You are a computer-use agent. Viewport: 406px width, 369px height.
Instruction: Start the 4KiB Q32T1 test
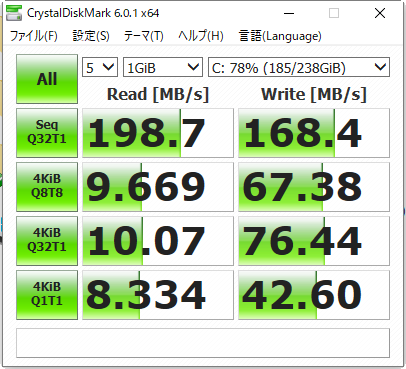pyautogui.click(x=47, y=241)
